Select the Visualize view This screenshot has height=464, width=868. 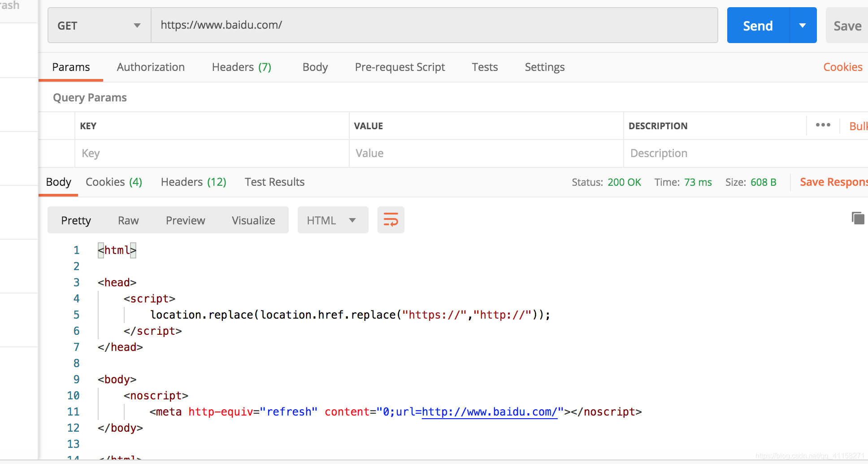tap(253, 220)
